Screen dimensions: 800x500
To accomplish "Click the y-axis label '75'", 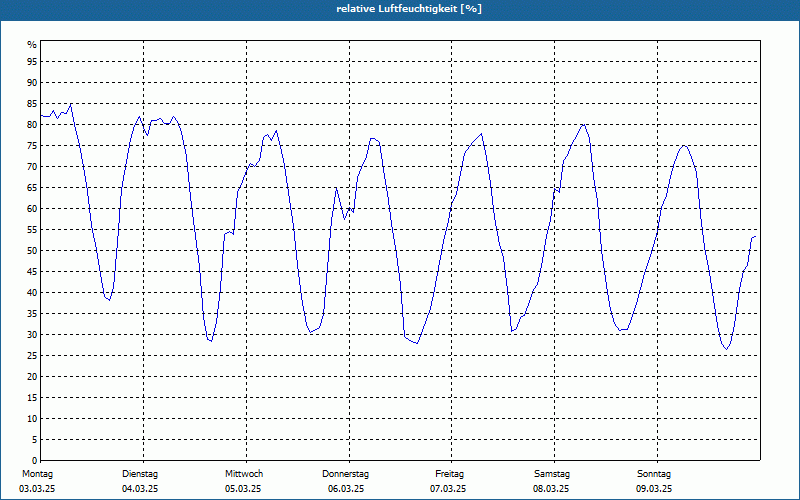I will pyautogui.click(x=32, y=146).
